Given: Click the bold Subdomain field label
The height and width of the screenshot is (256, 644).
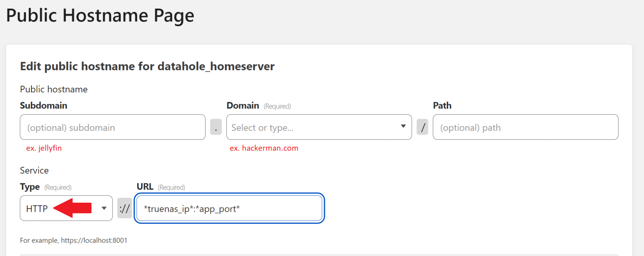Looking at the screenshot, I should click(44, 106).
